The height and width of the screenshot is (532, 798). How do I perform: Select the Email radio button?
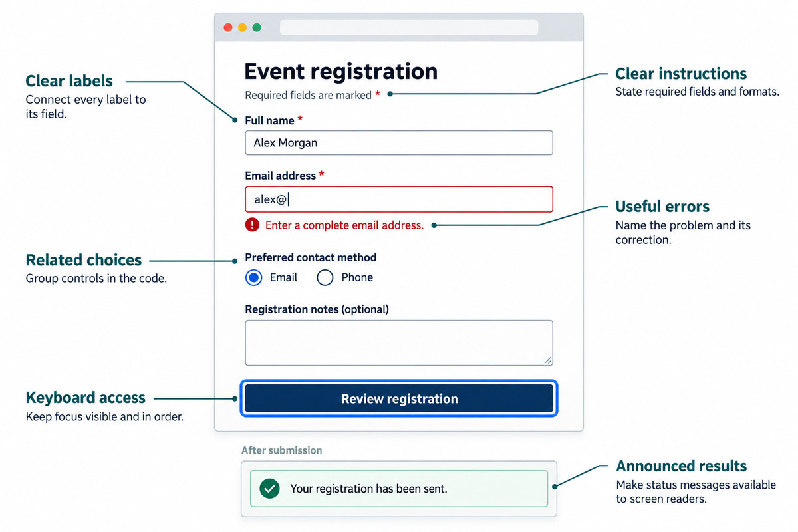point(254,278)
